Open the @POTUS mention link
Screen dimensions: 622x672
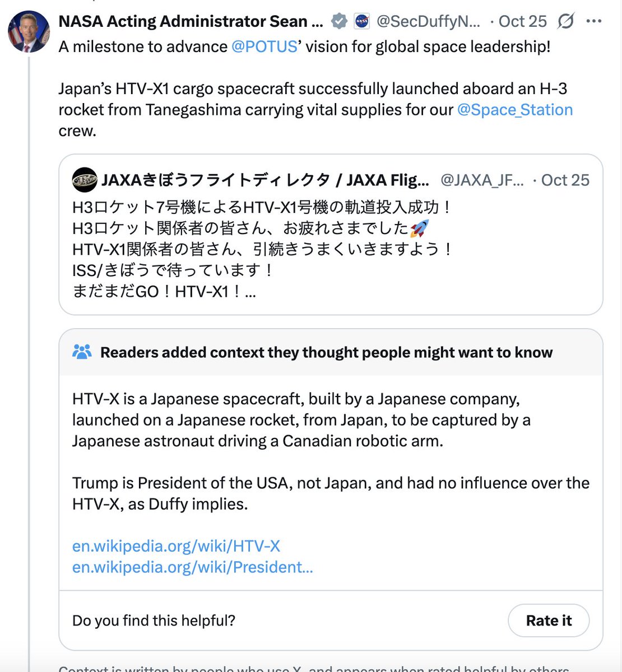tap(264, 46)
